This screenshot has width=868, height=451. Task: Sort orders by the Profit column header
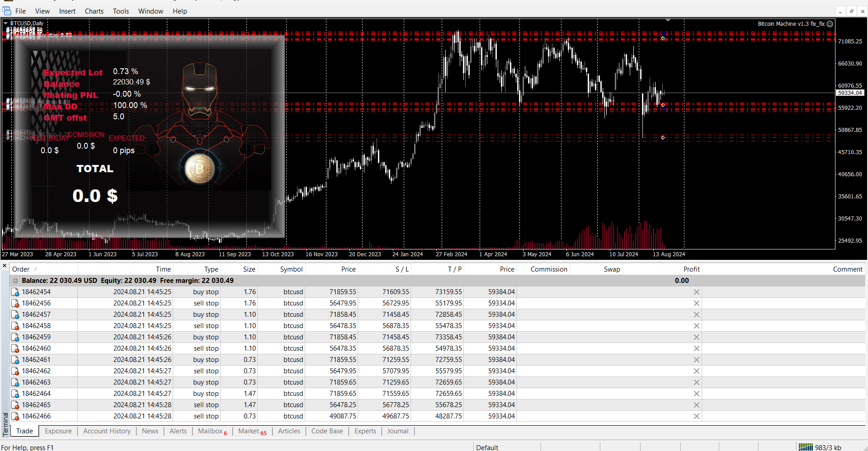691,269
